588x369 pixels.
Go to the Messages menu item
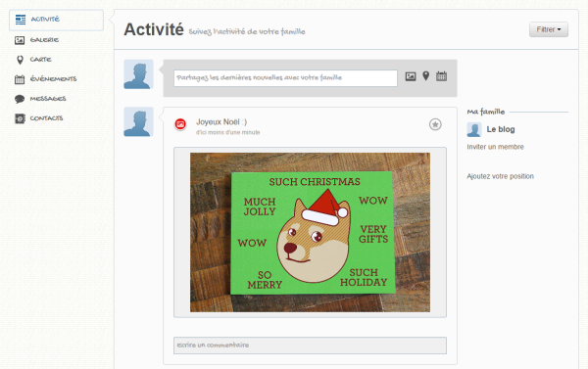click(x=48, y=99)
